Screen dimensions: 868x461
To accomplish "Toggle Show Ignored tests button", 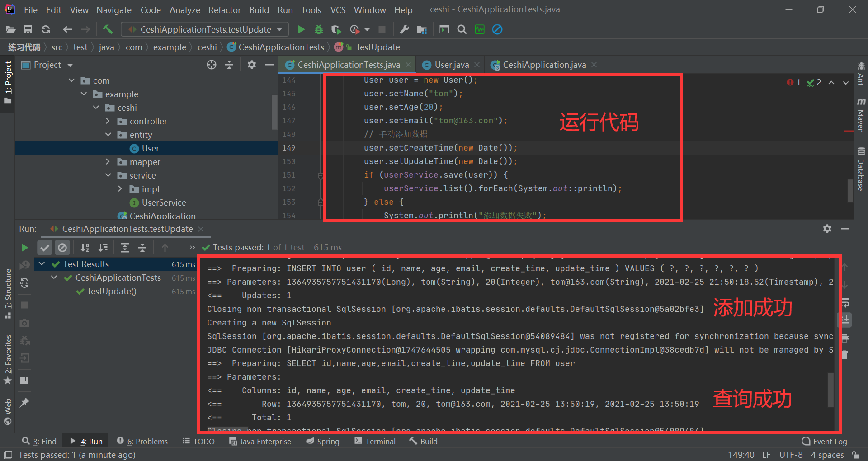I will 62,247.
